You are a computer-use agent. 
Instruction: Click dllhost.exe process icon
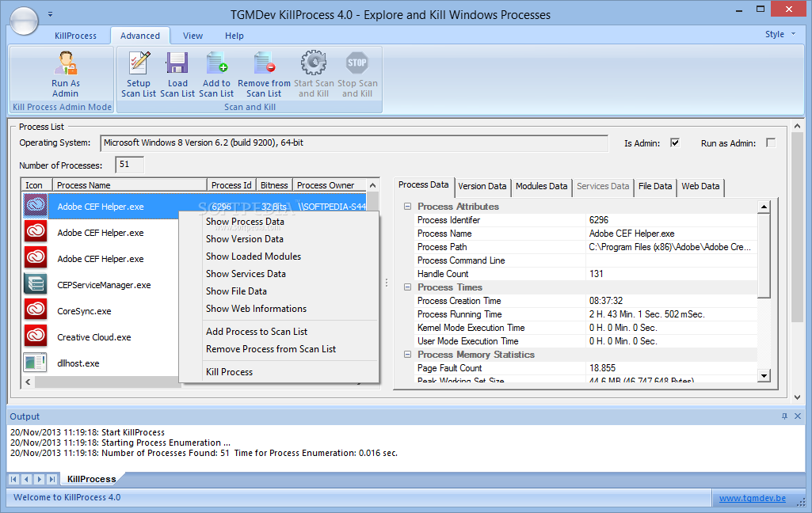click(x=36, y=362)
